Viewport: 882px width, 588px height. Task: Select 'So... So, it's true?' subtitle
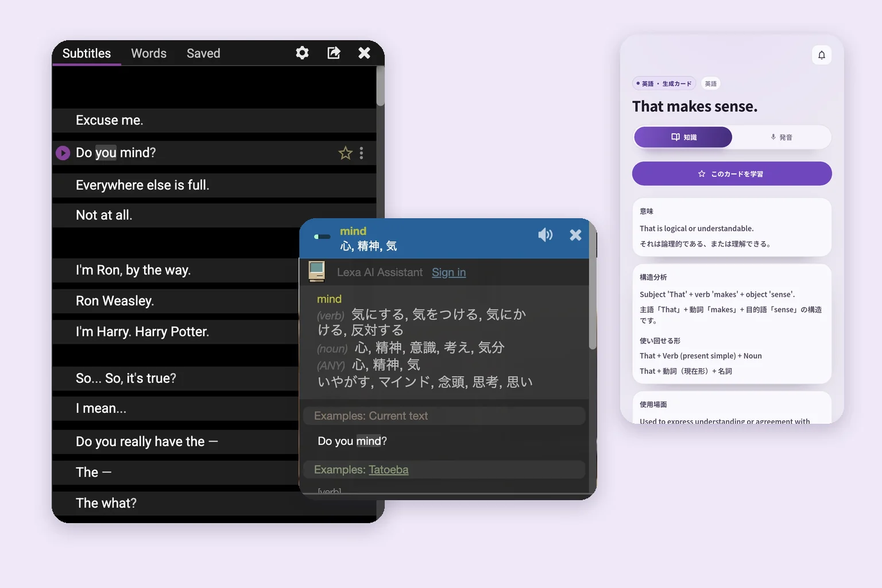[x=175, y=378]
